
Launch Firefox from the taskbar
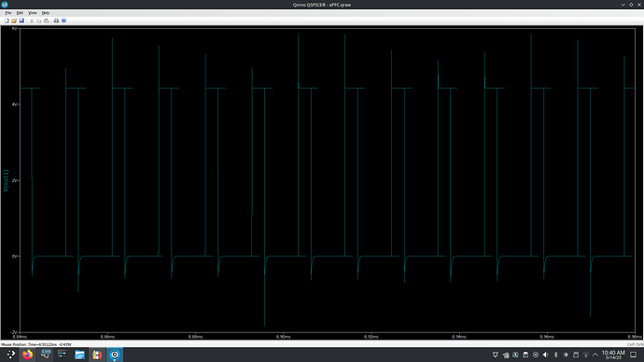pyautogui.click(x=27, y=355)
